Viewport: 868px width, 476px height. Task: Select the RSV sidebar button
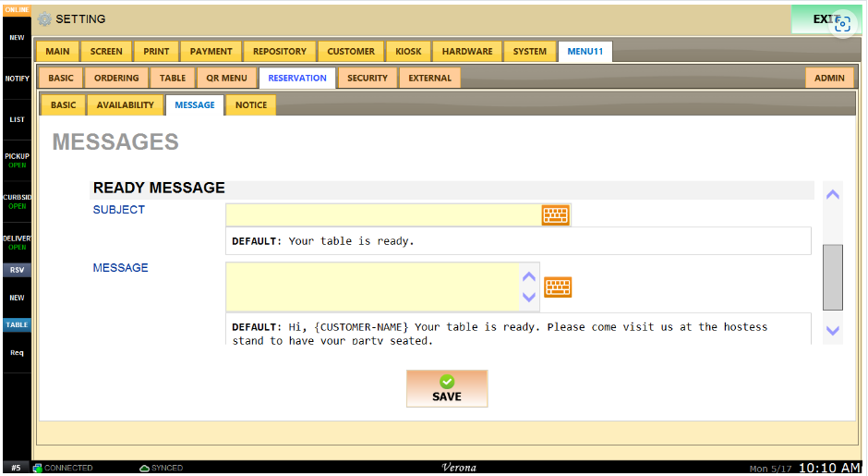(x=17, y=270)
